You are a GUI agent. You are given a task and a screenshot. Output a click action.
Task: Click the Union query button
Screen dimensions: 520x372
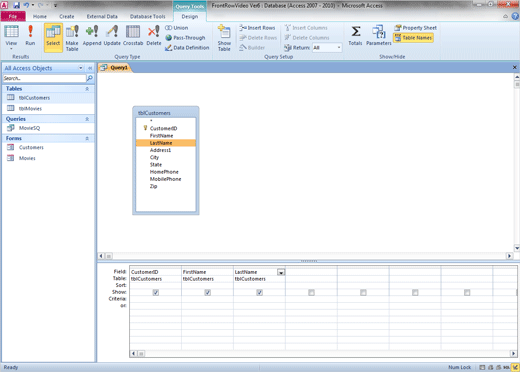(x=177, y=28)
